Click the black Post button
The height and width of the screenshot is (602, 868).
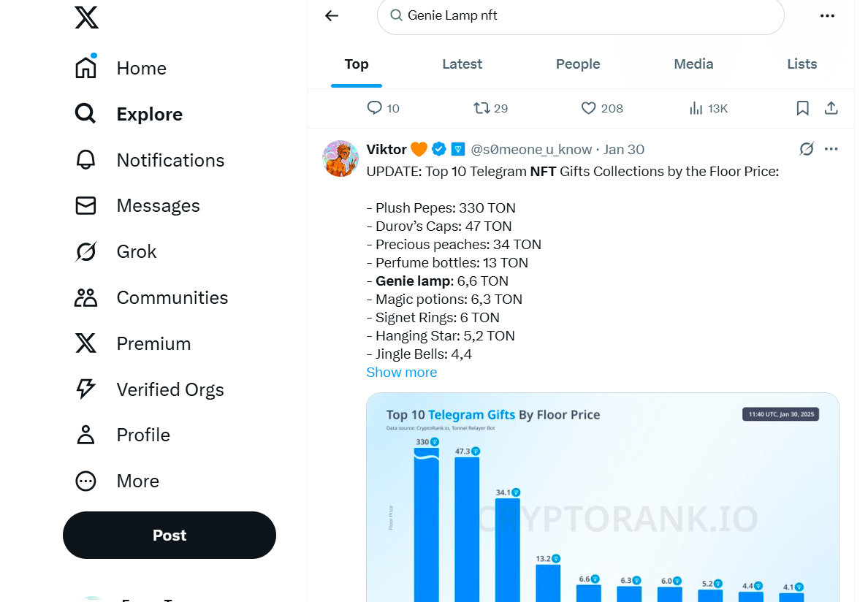pos(170,535)
